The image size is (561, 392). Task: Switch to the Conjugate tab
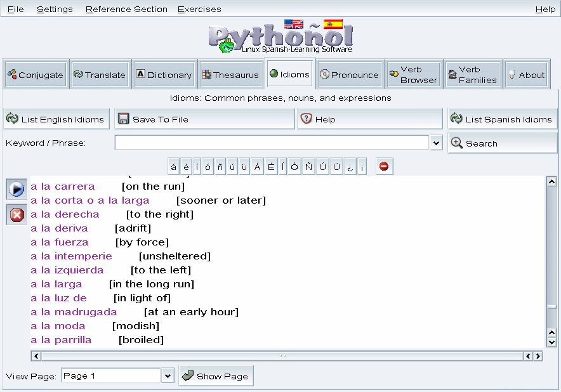coord(35,75)
